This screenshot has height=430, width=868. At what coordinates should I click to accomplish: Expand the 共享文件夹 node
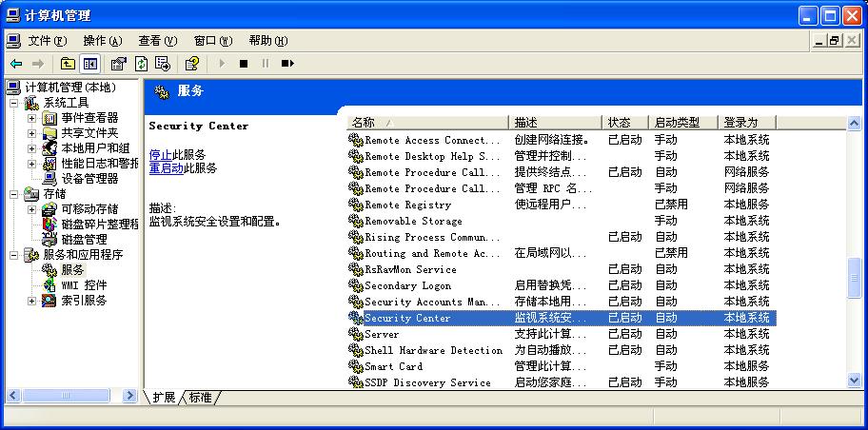point(31,133)
